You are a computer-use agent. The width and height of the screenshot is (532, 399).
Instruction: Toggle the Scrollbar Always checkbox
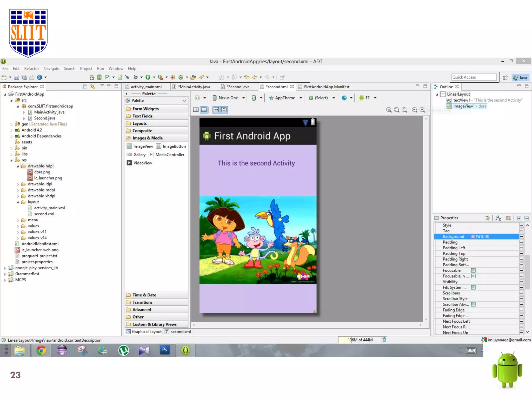tap(473, 304)
